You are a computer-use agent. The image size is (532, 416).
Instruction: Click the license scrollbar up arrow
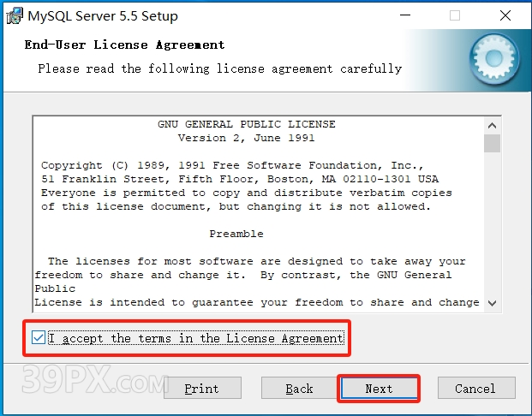click(x=492, y=123)
